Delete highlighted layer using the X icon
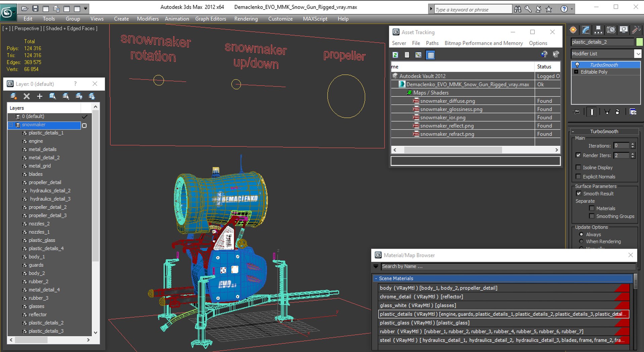The image size is (644, 352). 26,96
